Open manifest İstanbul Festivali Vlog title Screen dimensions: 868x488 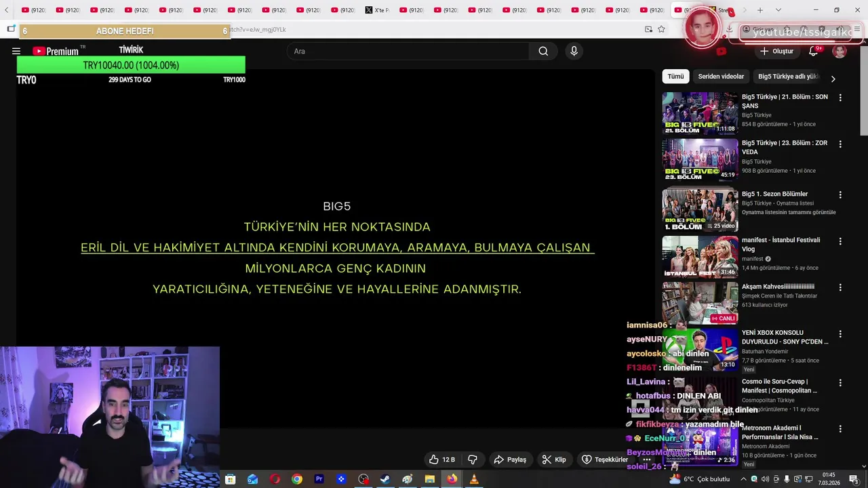(x=781, y=244)
